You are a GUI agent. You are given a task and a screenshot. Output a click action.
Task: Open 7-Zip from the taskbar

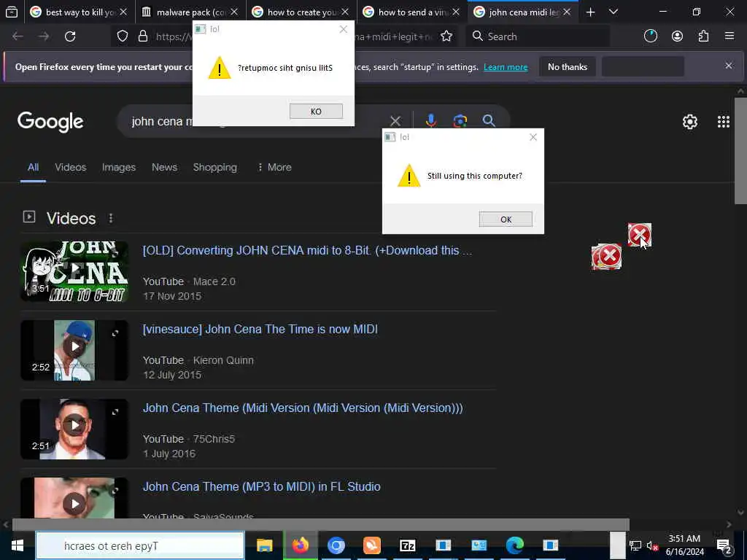coord(407,545)
